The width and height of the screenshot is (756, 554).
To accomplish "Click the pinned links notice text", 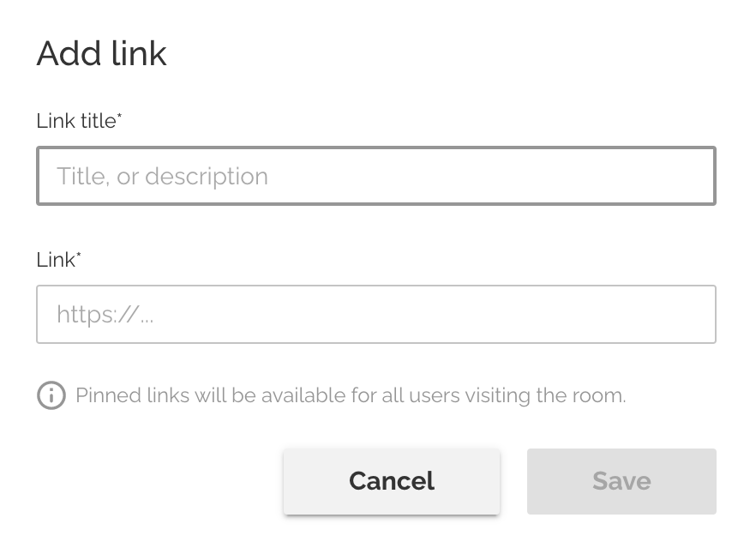I will [x=351, y=395].
